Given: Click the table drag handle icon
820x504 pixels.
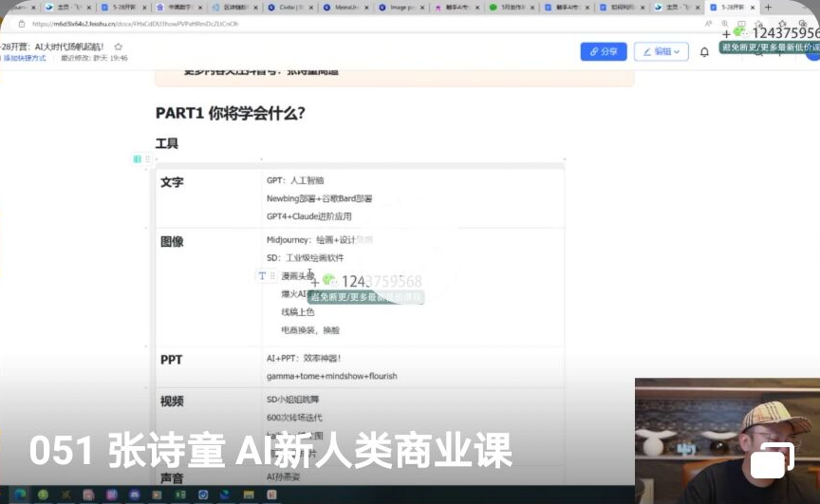Looking at the screenshot, I should pyautogui.click(x=146, y=159).
